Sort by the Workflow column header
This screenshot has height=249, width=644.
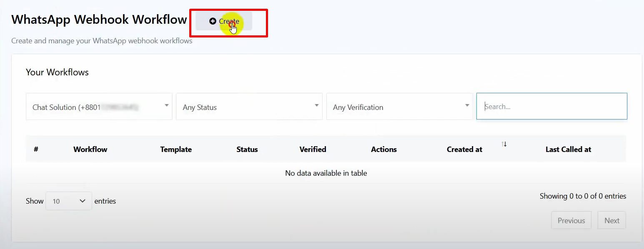[x=90, y=149]
